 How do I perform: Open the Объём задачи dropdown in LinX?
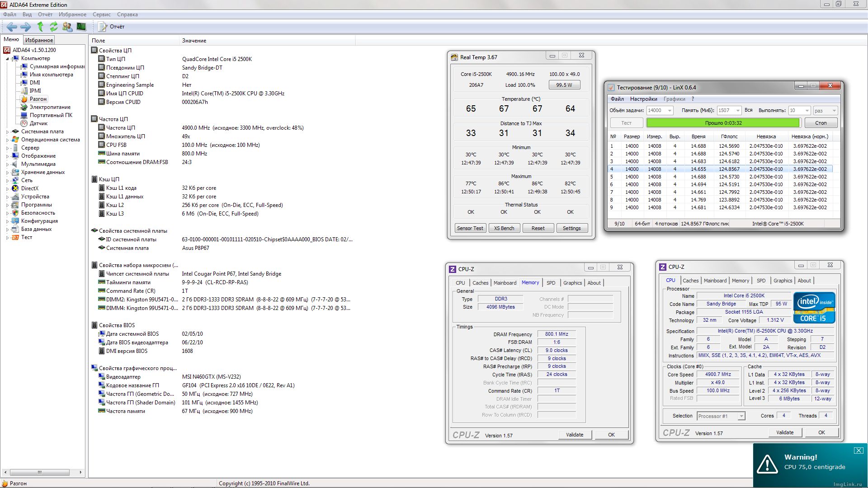click(670, 111)
